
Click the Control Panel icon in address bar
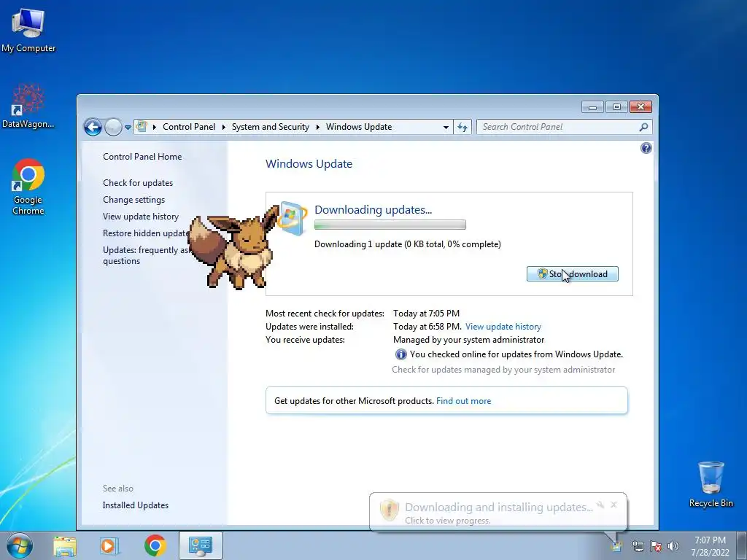coord(142,127)
